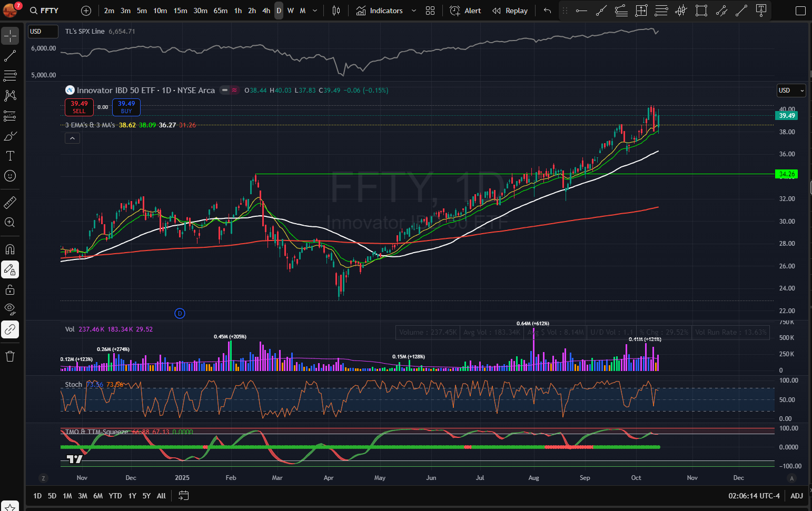Viewport: 812px width, 511px height.
Task: Open the USD currency dropdown on price scale
Action: [791, 91]
